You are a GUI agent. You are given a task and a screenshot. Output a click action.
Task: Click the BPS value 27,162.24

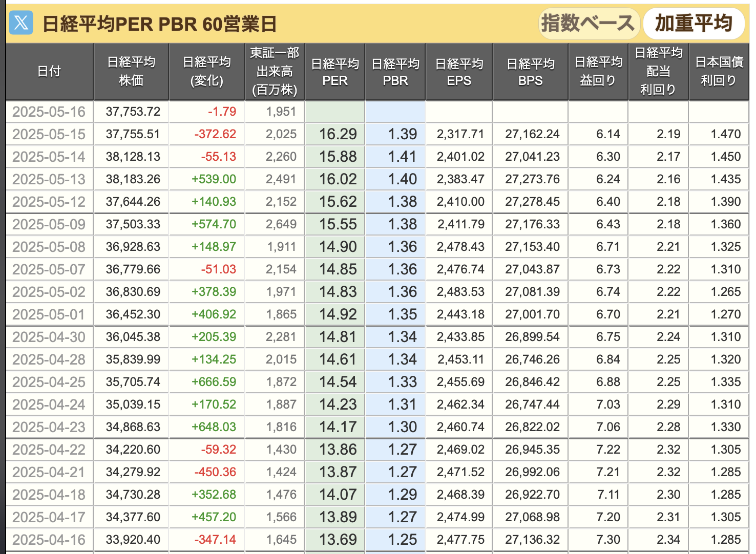click(533, 134)
